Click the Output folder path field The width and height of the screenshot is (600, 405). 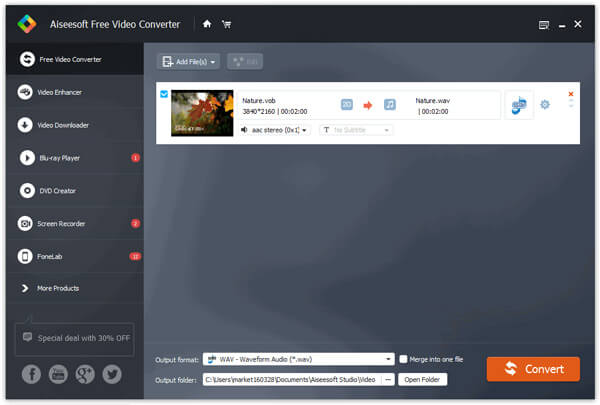(x=292, y=380)
